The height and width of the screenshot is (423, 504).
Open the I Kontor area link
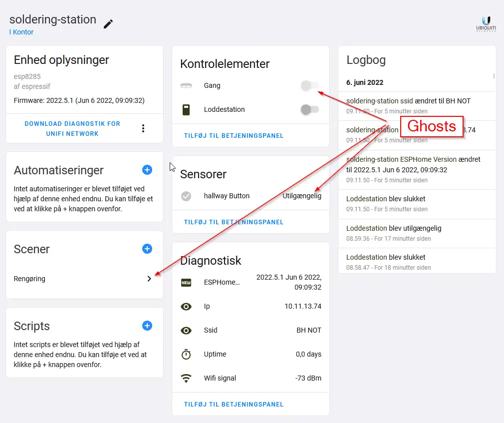(x=21, y=32)
